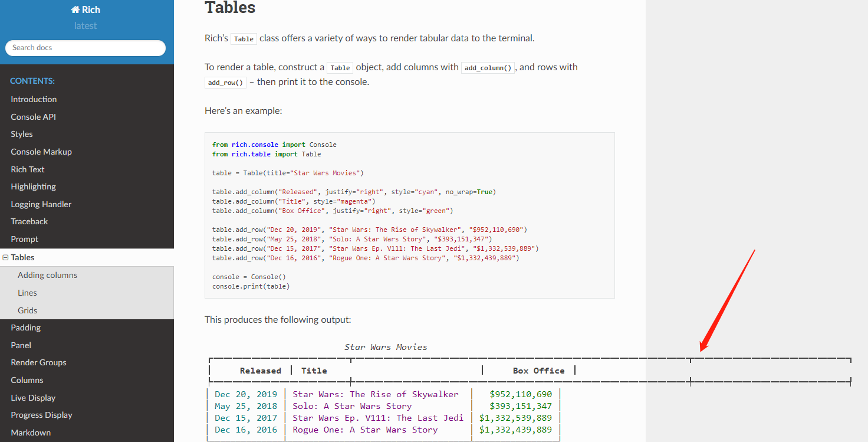868x442 pixels.
Task: Open the Traceback section
Action: pos(29,221)
